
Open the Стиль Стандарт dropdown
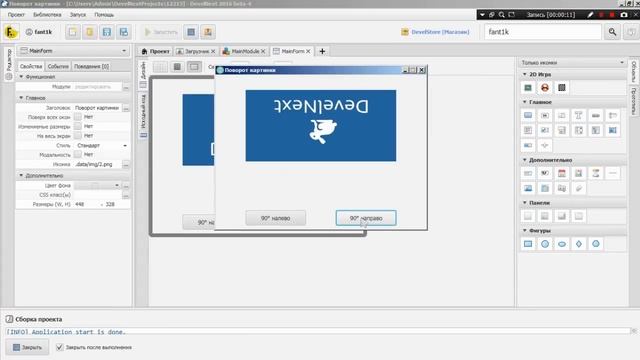pos(101,145)
